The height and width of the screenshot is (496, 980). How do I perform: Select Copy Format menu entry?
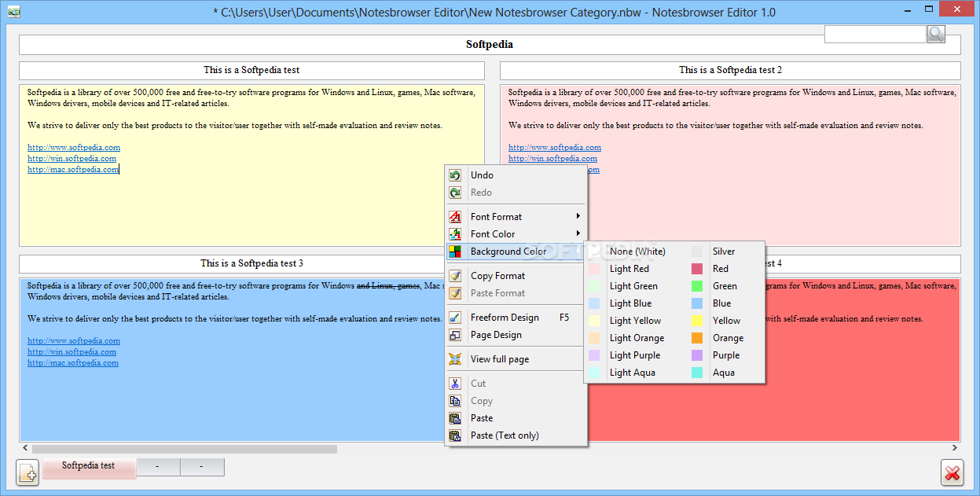click(516, 276)
